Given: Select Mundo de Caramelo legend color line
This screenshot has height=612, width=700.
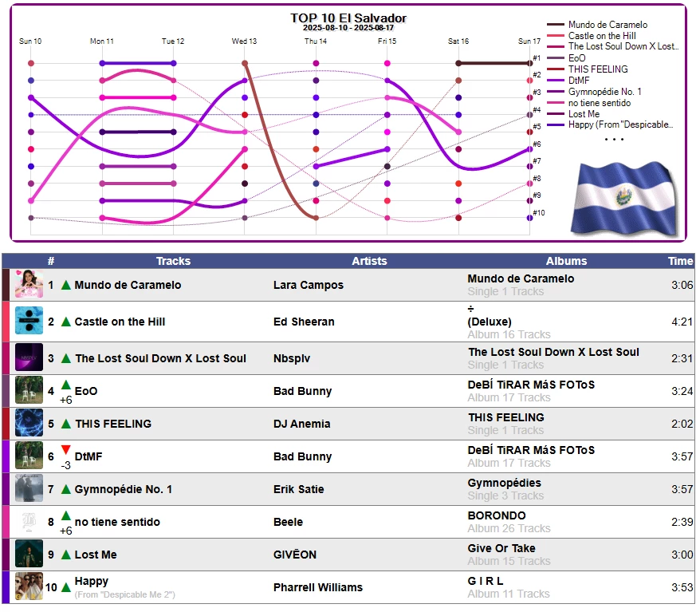Looking at the screenshot, I should coord(556,25).
